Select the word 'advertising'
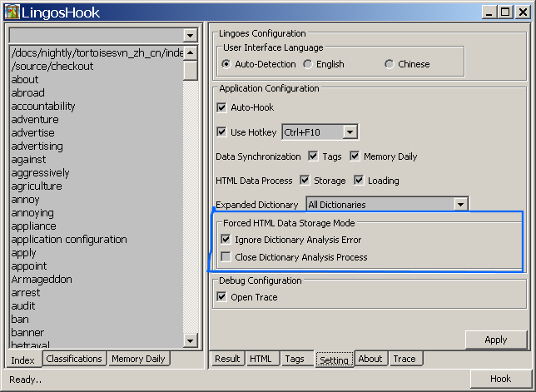Screen dimensions: 536x392 (x=97, y=146)
